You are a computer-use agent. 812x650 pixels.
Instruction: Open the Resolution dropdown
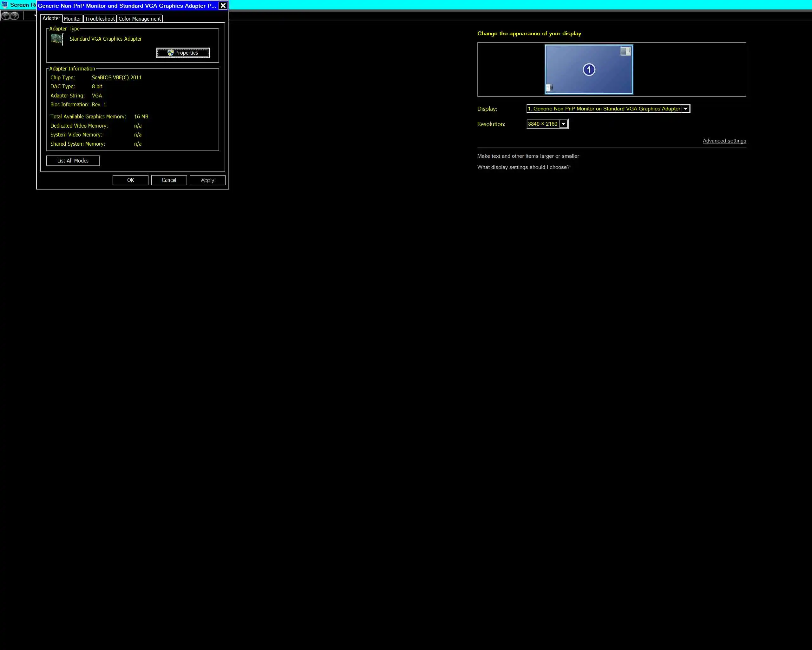563,124
